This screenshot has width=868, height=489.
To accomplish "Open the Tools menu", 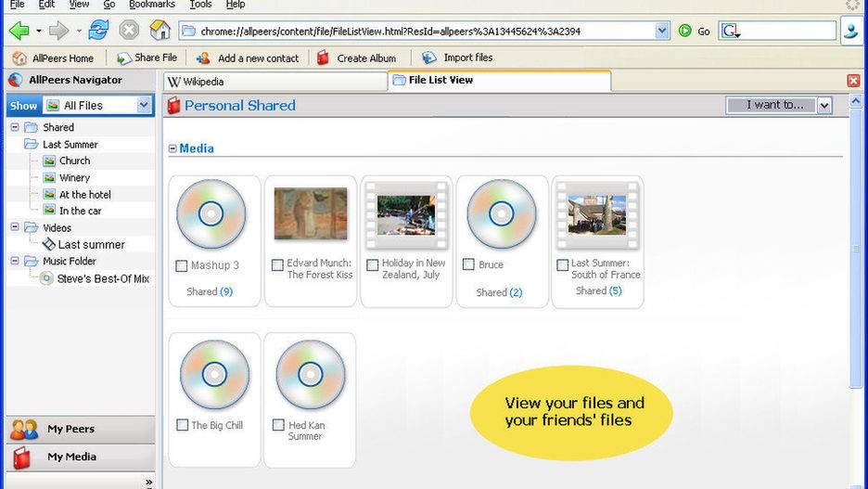I will point(200,5).
